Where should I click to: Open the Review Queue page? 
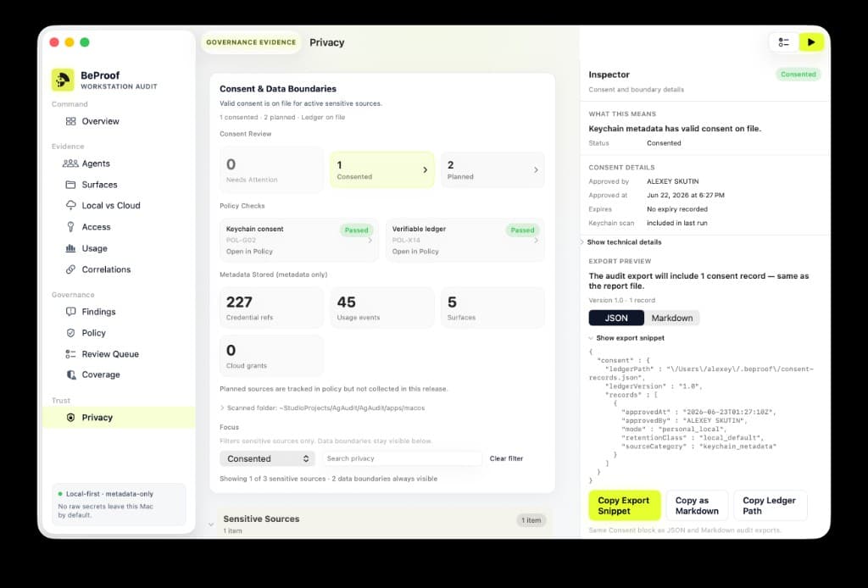click(119, 354)
